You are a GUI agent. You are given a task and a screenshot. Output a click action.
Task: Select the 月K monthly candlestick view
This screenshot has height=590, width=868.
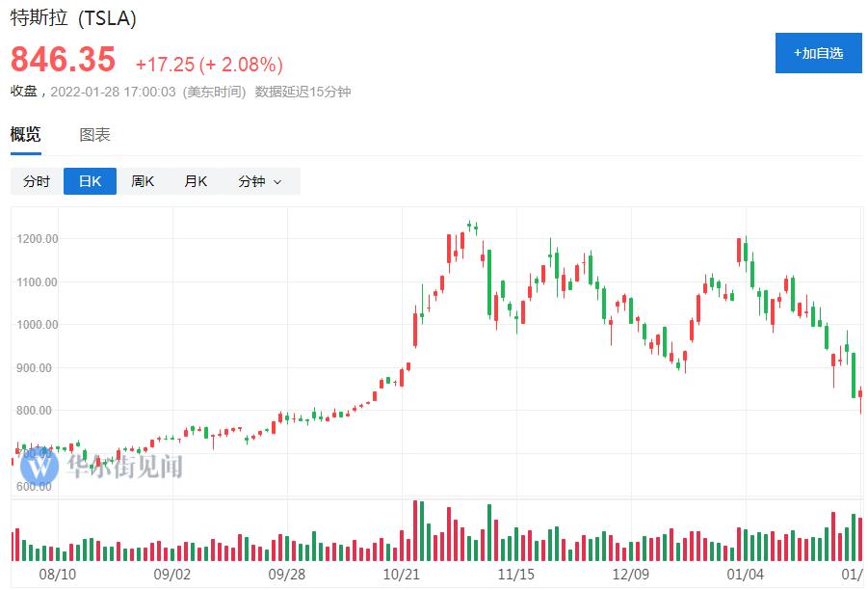click(196, 181)
